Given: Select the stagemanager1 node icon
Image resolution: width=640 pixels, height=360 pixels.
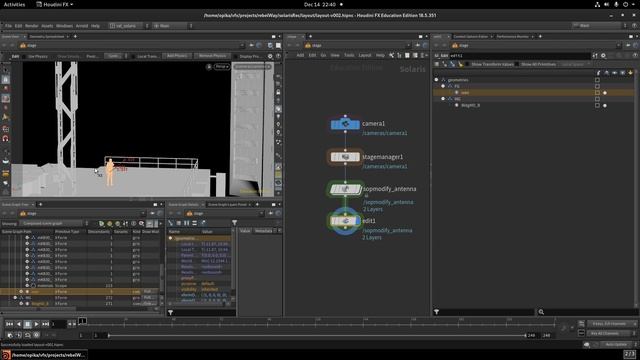Looking at the screenshot, I should point(345,157).
